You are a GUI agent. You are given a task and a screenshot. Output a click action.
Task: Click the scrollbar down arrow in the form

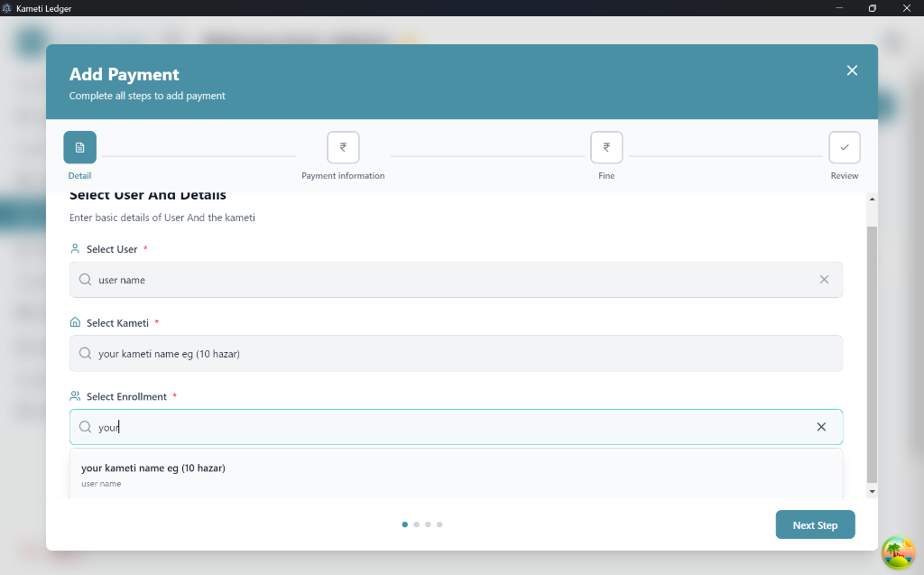[873, 491]
